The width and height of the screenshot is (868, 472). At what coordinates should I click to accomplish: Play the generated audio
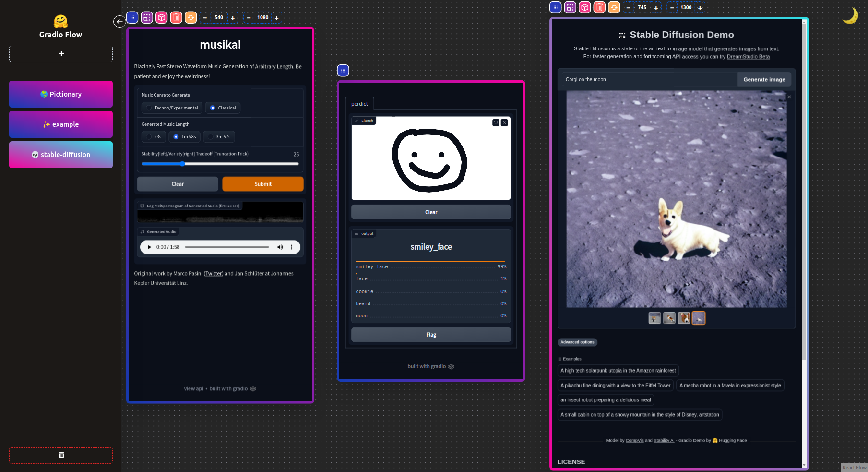(x=149, y=247)
